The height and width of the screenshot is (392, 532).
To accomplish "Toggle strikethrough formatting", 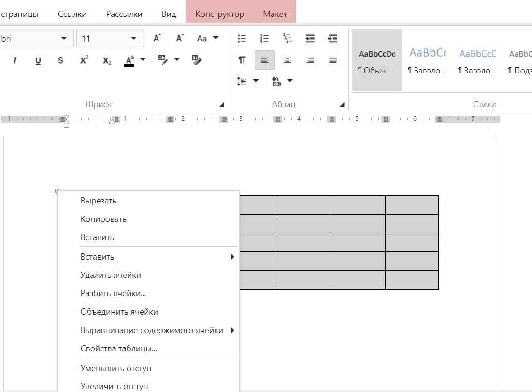I will pyautogui.click(x=60, y=60).
